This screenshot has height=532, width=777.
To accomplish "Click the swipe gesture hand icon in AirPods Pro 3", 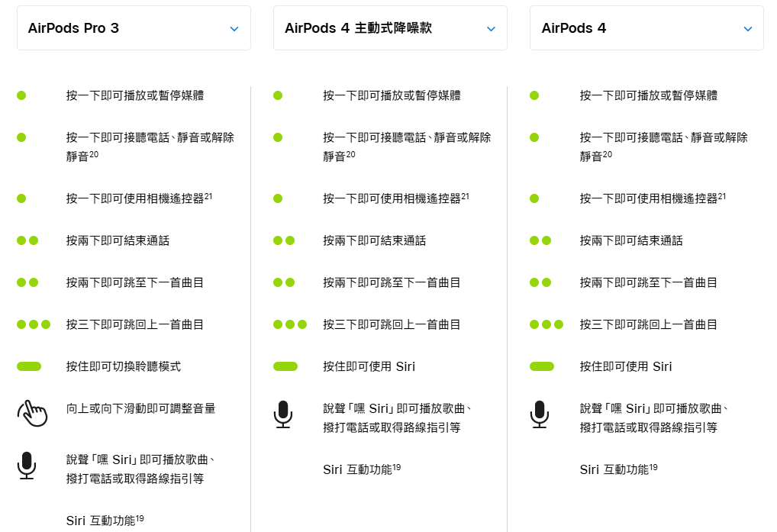I will coord(32,413).
